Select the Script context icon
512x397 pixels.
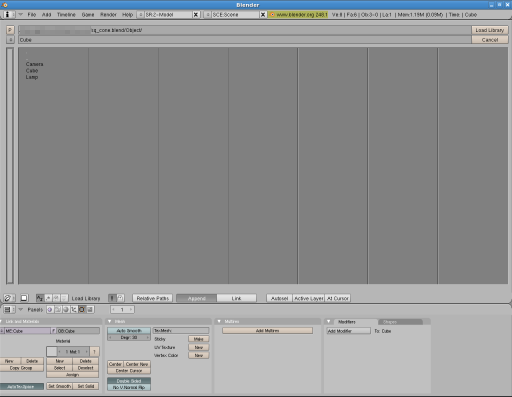58,310
